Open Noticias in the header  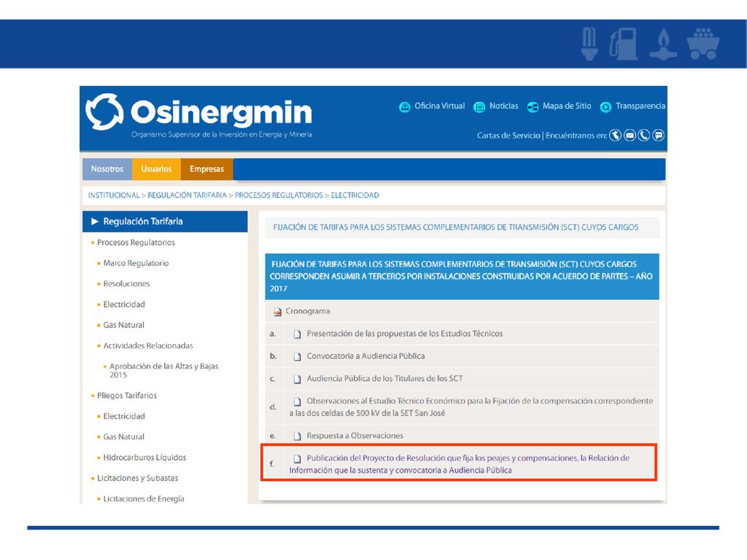[x=503, y=106]
